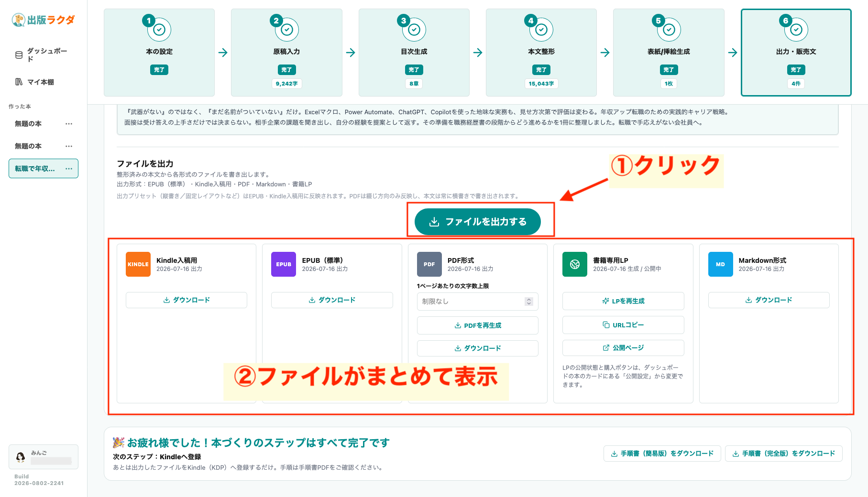Open step 原稿入力 card
Screen dimensions: 868x497
pyautogui.click(x=286, y=53)
